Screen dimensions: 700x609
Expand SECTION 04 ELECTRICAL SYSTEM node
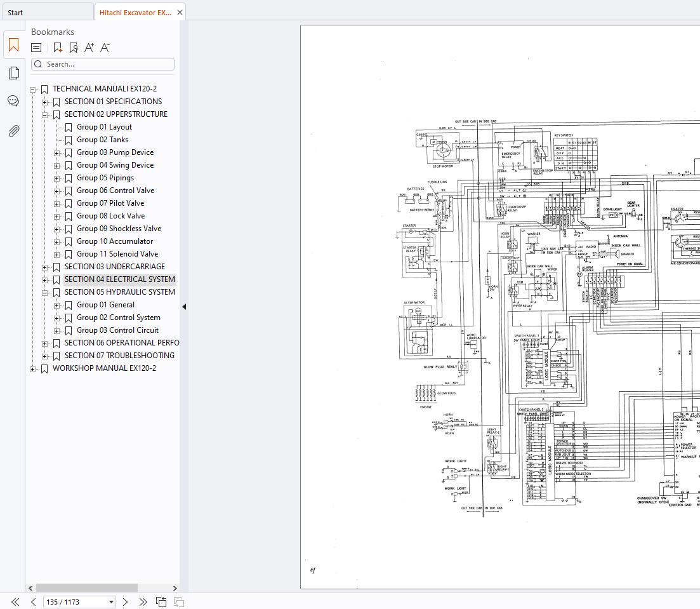click(44, 280)
